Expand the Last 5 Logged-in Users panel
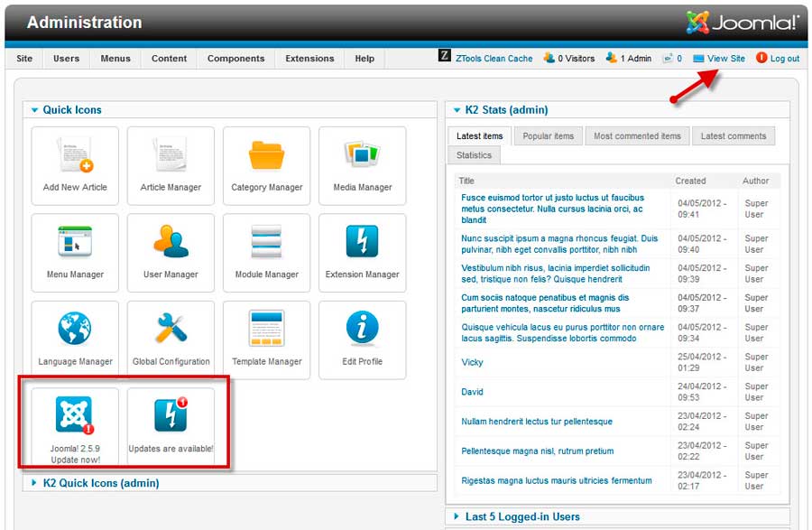The image size is (812, 530). point(457,516)
